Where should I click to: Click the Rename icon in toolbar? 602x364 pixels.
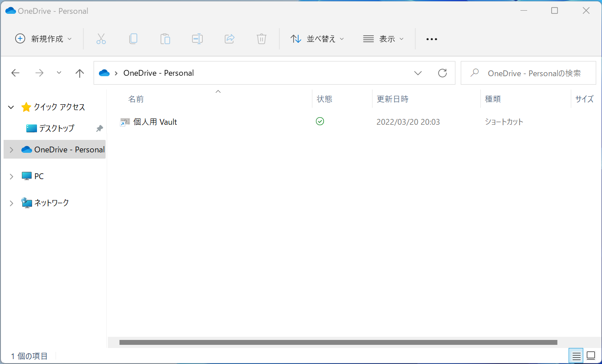[197, 39]
